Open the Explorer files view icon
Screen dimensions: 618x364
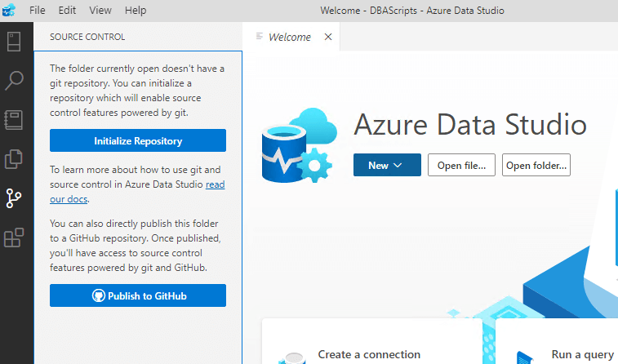point(14,158)
